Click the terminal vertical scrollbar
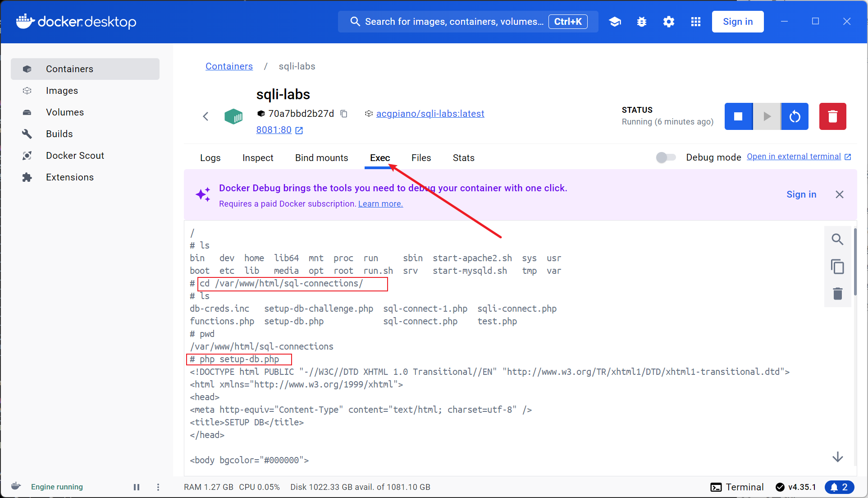868x498 pixels. pyautogui.click(x=855, y=262)
